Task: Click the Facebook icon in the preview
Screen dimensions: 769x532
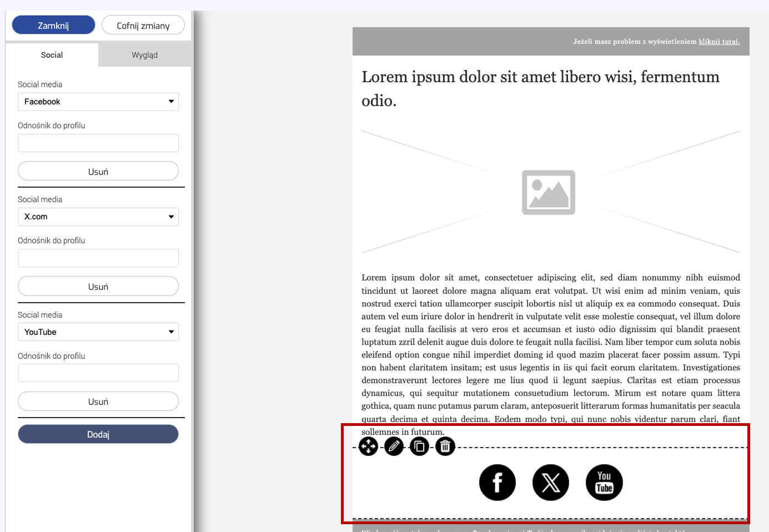Action: point(497,483)
